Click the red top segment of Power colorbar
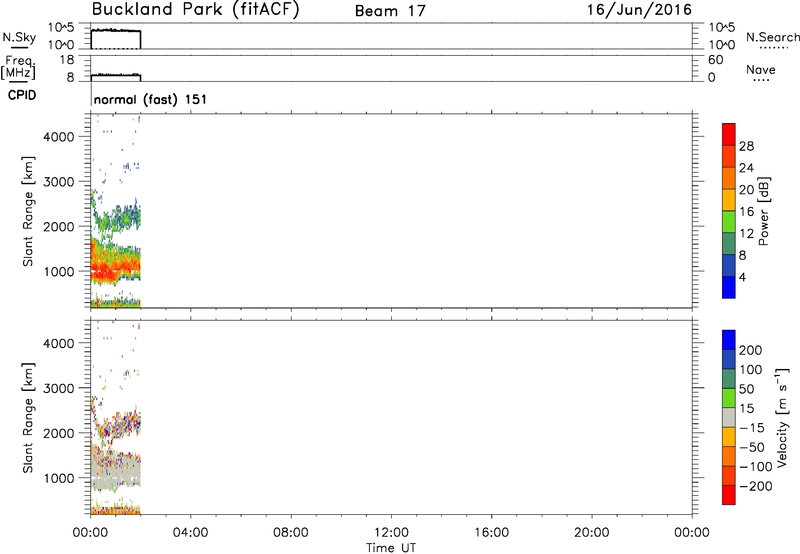 [x=729, y=135]
